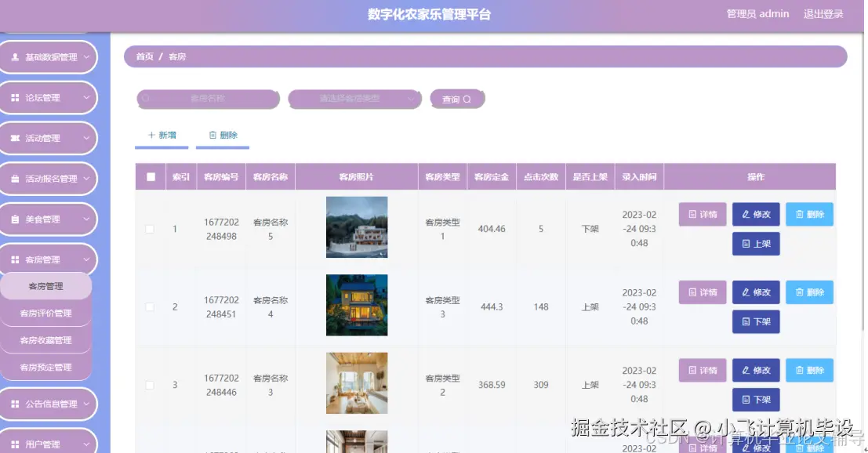Expand the 论坛管理 menu chevron

click(86, 97)
